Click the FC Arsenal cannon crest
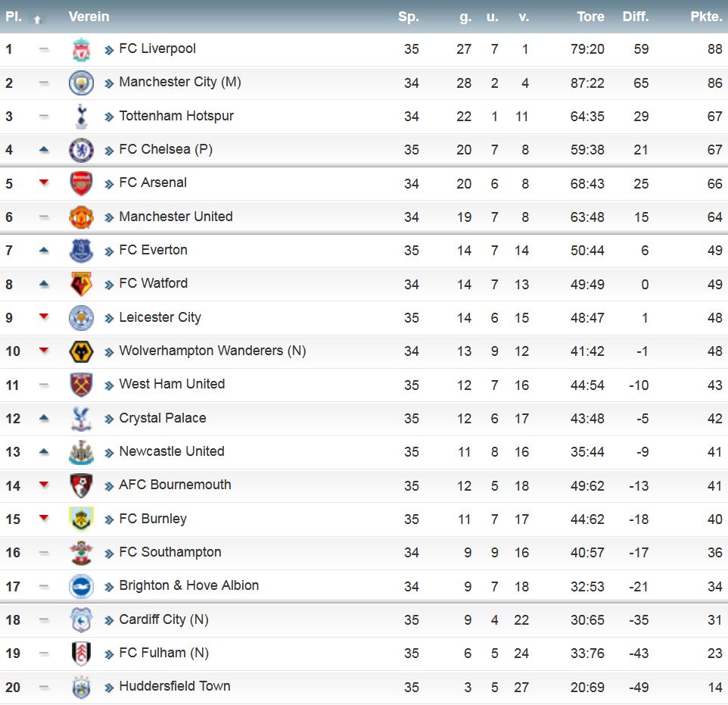This screenshot has width=728, height=705. click(x=81, y=183)
